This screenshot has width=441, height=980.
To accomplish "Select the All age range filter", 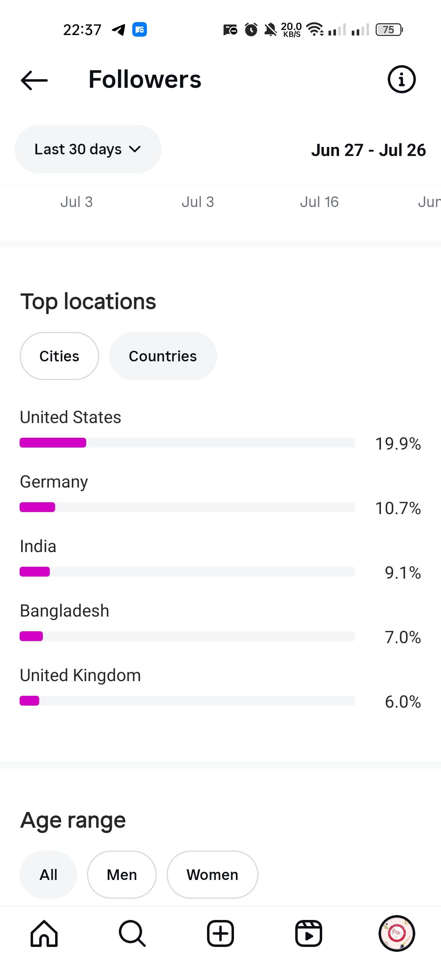I will click(x=48, y=875).
